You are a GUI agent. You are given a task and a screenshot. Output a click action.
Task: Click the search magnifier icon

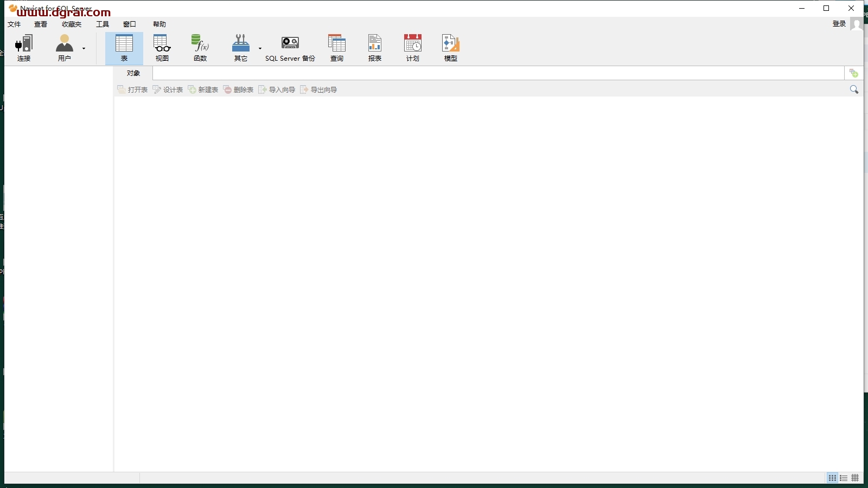coord(854,89)
